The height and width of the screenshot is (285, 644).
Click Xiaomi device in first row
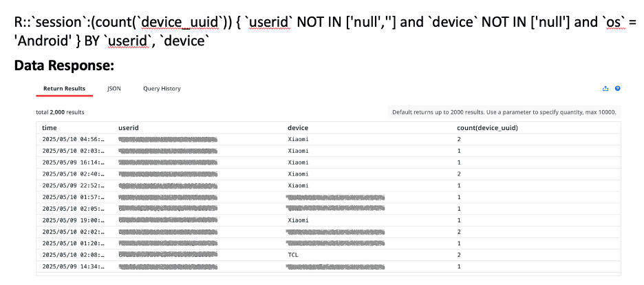(298, 139)
